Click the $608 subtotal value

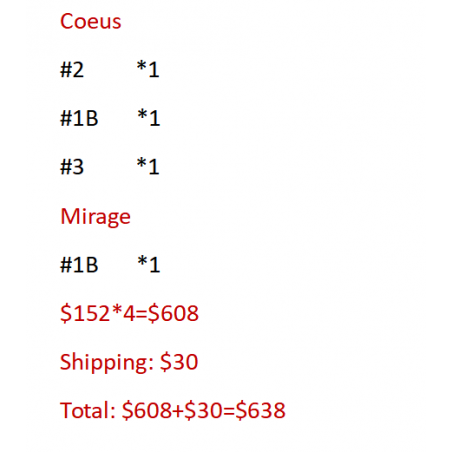click(173, 313)
